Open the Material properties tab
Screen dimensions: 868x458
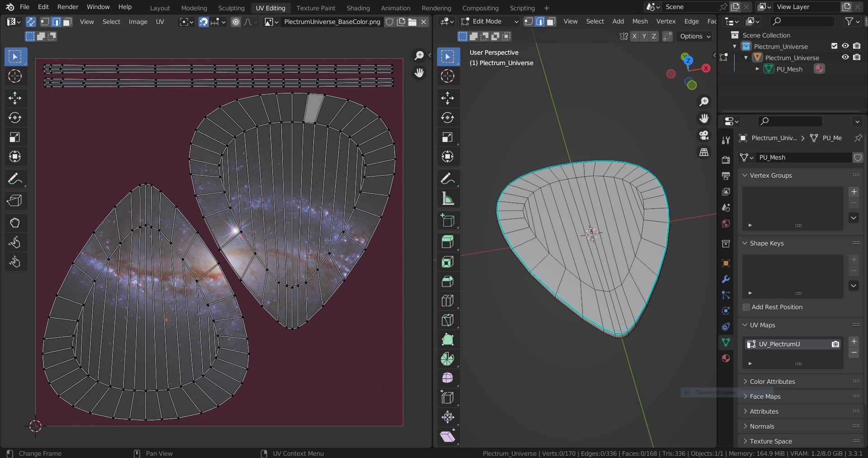(726, 358)
